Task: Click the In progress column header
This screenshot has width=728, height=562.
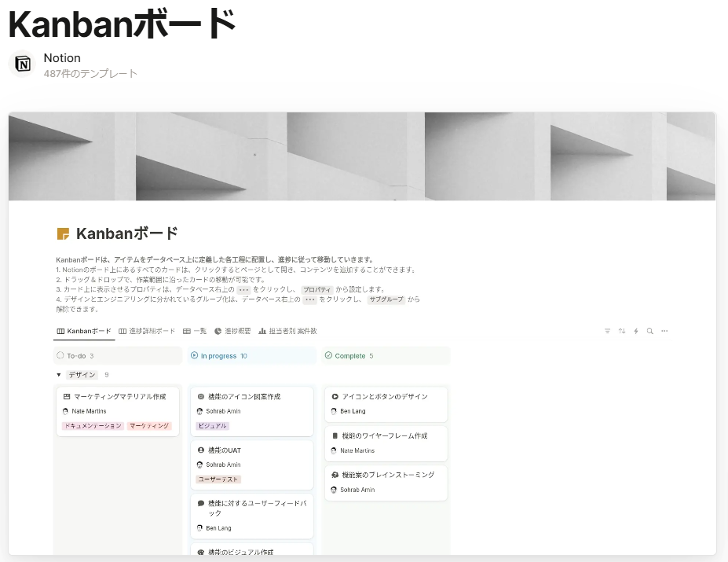Action: pos(251,355)
